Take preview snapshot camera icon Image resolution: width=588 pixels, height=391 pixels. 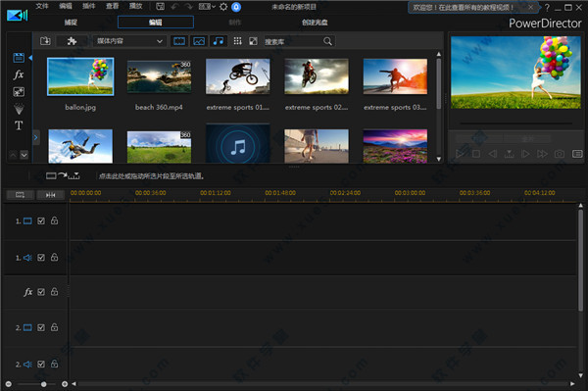click(x=560, y=154)
